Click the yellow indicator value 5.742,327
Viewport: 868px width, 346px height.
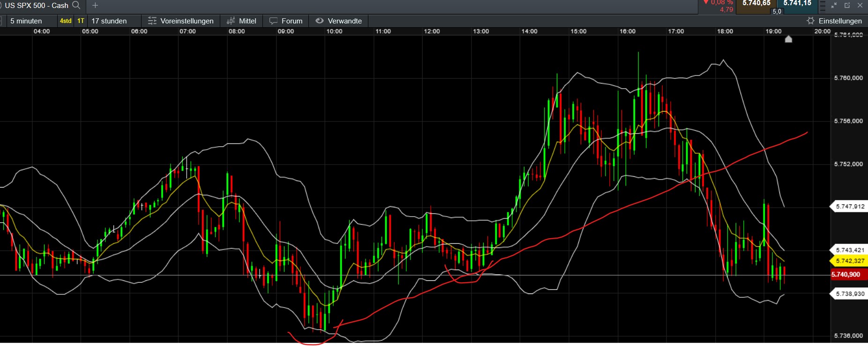click(850, 261)
